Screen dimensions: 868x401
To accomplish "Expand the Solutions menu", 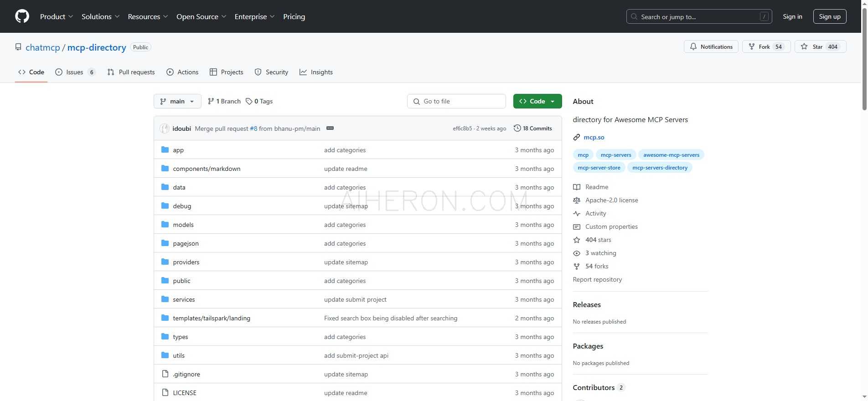I will pyautogui.click(x=100, y=16).
